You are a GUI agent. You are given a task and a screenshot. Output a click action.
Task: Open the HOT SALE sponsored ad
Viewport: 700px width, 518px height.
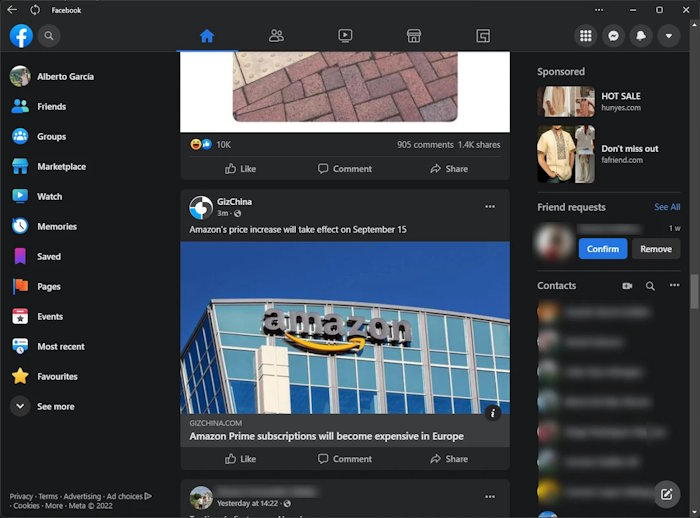point(608,101)
